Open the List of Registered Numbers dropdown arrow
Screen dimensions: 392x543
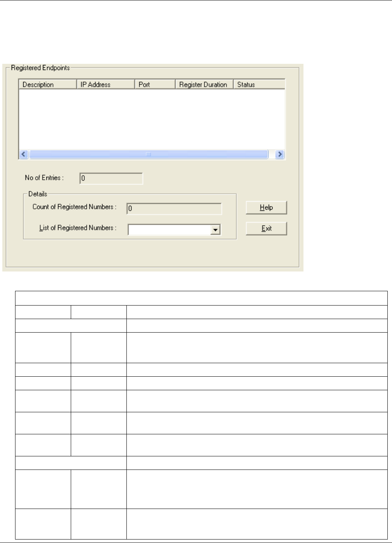point(216,230)
